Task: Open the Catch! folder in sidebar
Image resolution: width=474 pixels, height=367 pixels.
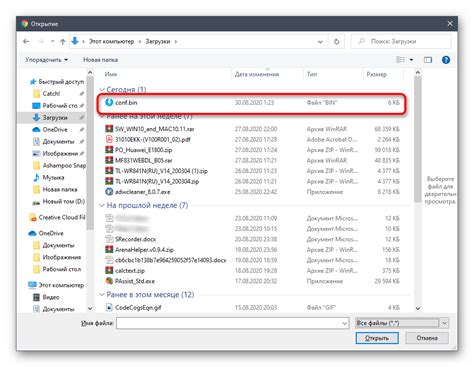Action: 47,94
